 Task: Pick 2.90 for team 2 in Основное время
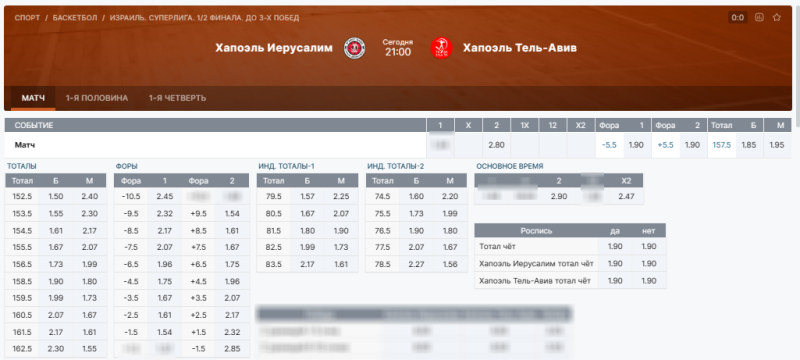coord(559,196)
